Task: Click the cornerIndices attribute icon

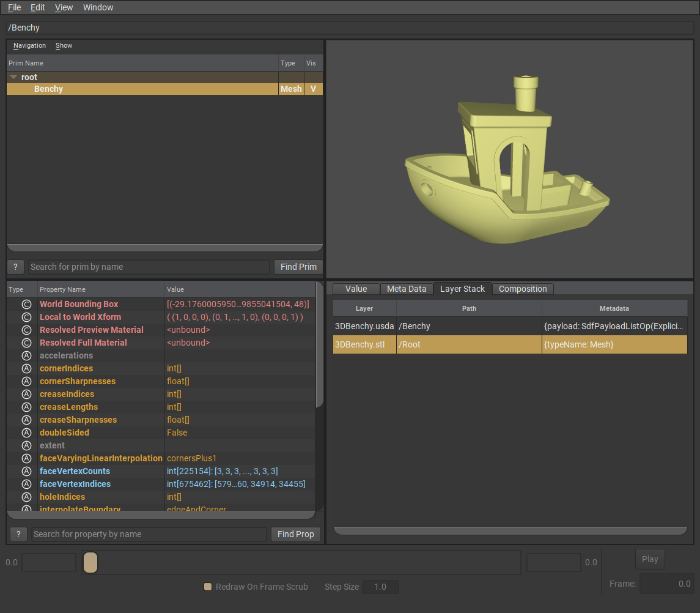Action: pyautogui.click(x=27, y=369)
